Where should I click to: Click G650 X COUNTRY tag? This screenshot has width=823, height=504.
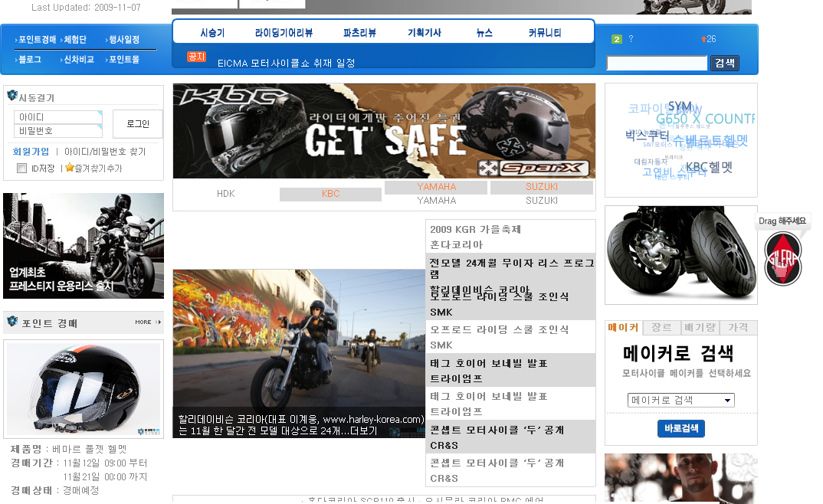(x=705, y=119)
